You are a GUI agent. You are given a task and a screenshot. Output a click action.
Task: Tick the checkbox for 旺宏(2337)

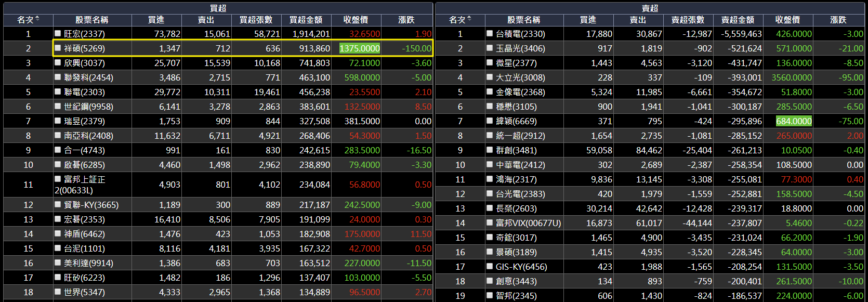(x=58, y=33)
